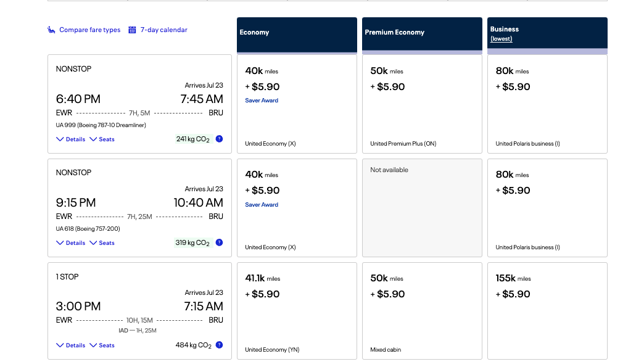Show Seats for the 9:15 PM flight
This screenshot has height=364, width=644.
click(102, 243)
